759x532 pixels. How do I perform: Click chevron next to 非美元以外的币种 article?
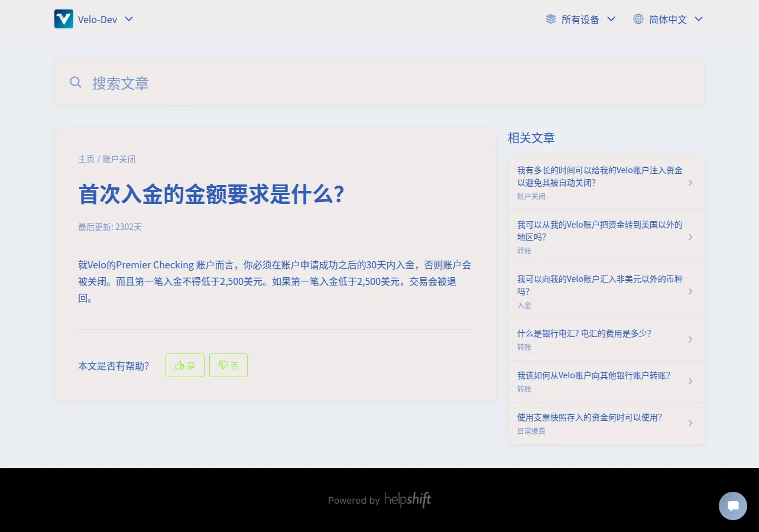click(690, 291)
